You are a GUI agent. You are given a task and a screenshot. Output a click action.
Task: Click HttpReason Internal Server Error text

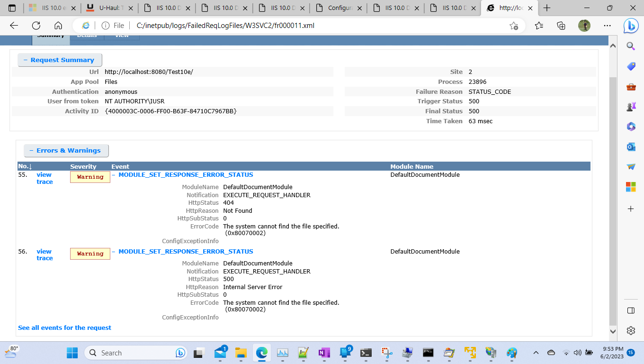[252, 287]
